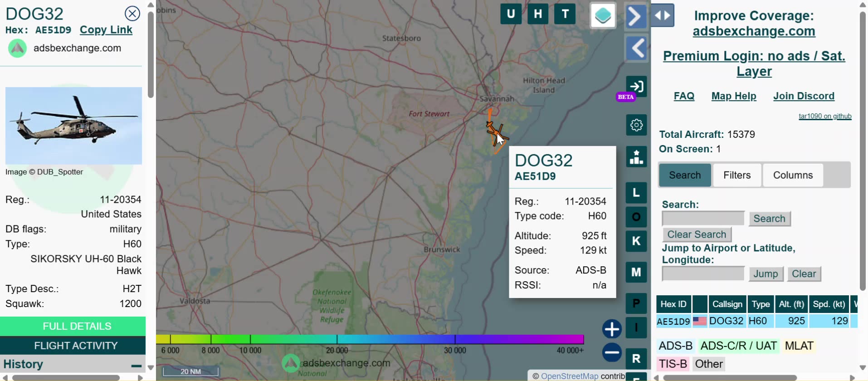Click the TIS-B legend label

point(673,364)
